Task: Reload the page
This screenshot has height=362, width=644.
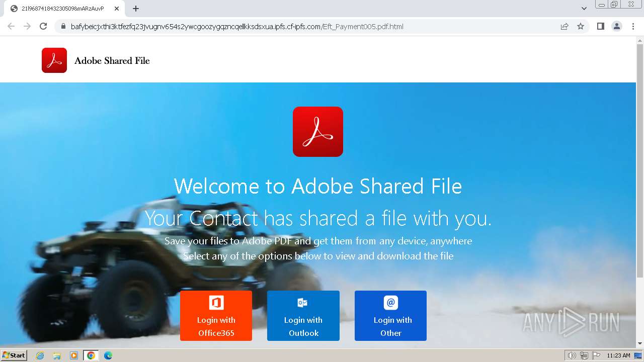Action: click(43, 27)
